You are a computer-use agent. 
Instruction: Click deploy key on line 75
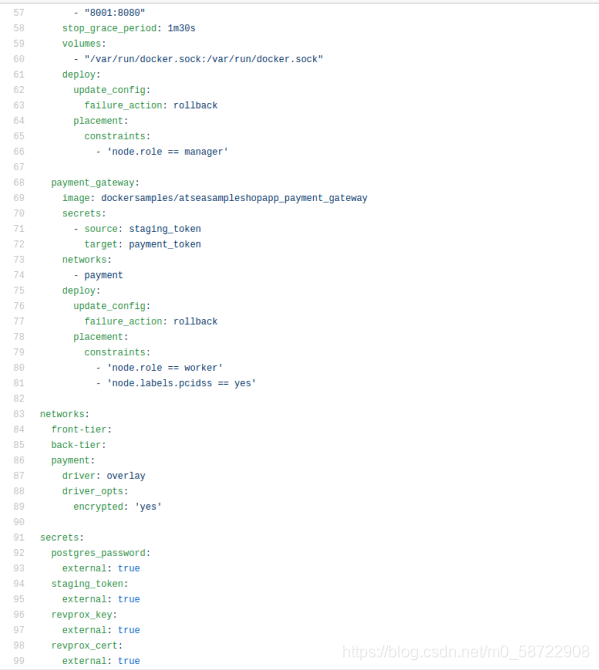pyautogui.click(x=79, y=291)
